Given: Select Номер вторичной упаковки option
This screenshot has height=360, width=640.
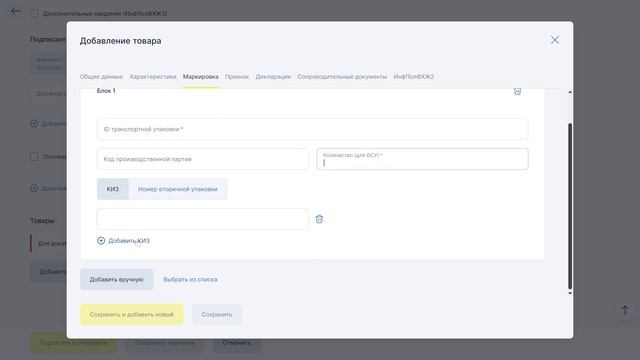Looking at the screenshot, I should pyautogui.click(x=178, y=189).
